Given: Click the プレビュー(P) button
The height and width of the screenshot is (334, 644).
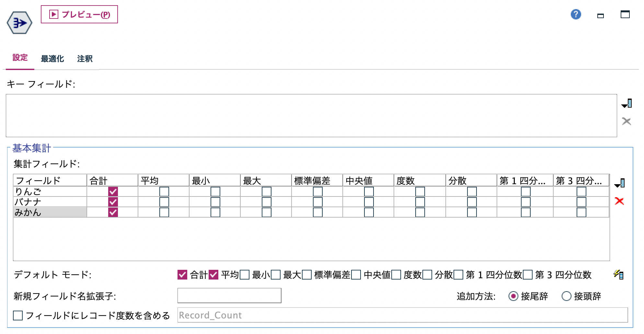Looking at the screenshot, I should pos(79,15).
